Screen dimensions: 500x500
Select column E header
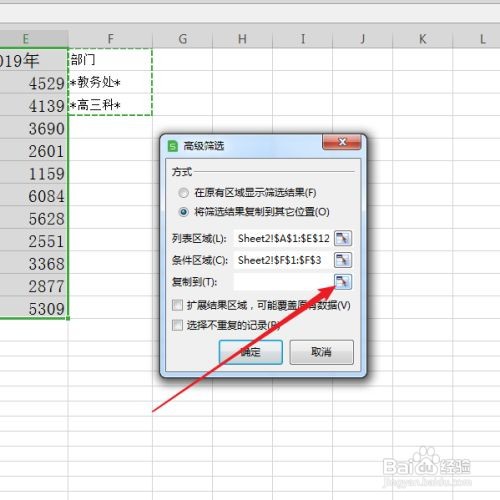click(34, 39)
